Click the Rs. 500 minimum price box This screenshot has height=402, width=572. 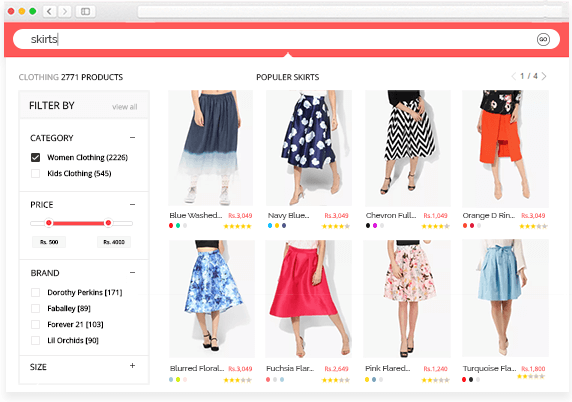pyautogui.click(x=49, y=242)
